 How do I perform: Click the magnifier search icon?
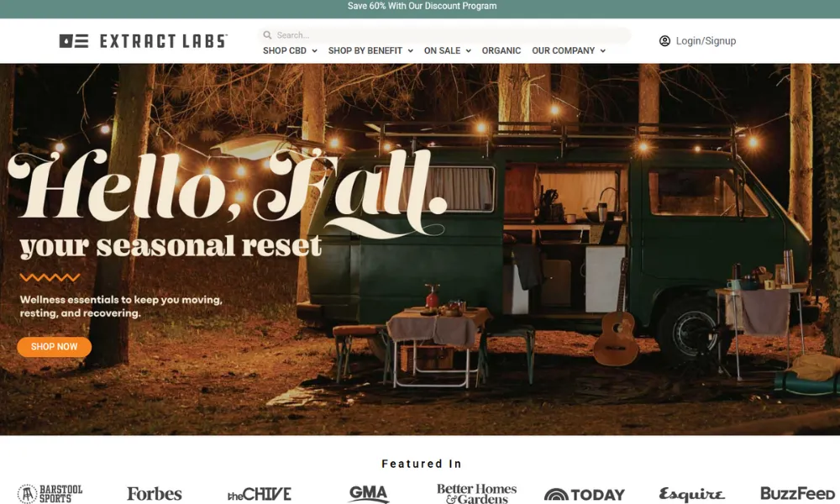267,35
